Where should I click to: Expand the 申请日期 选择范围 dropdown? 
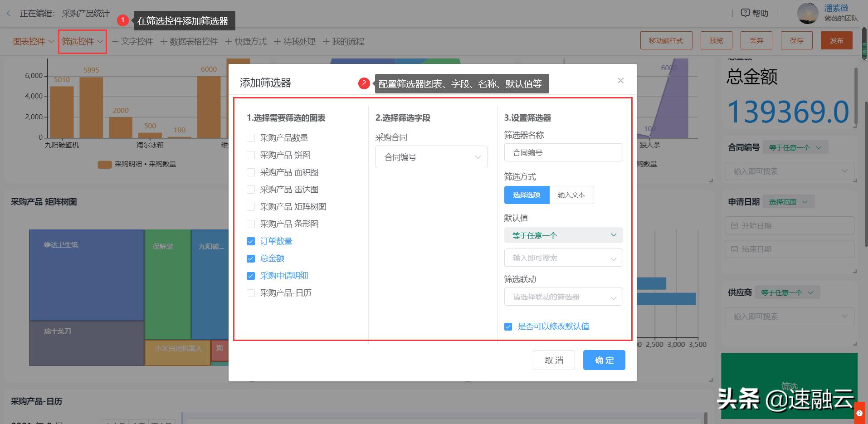coord(788,201)
